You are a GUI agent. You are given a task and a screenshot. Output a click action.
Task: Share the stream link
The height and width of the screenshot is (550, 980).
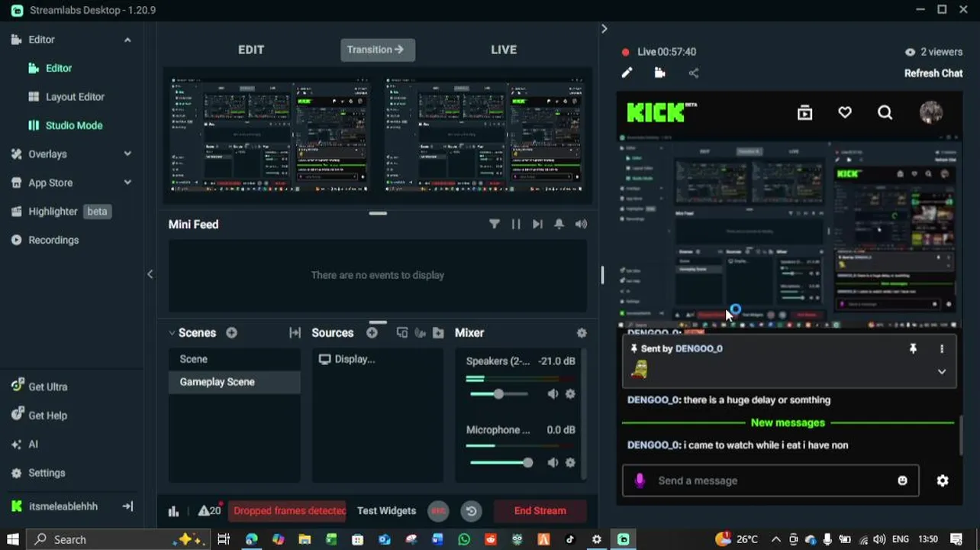[693, 73]
